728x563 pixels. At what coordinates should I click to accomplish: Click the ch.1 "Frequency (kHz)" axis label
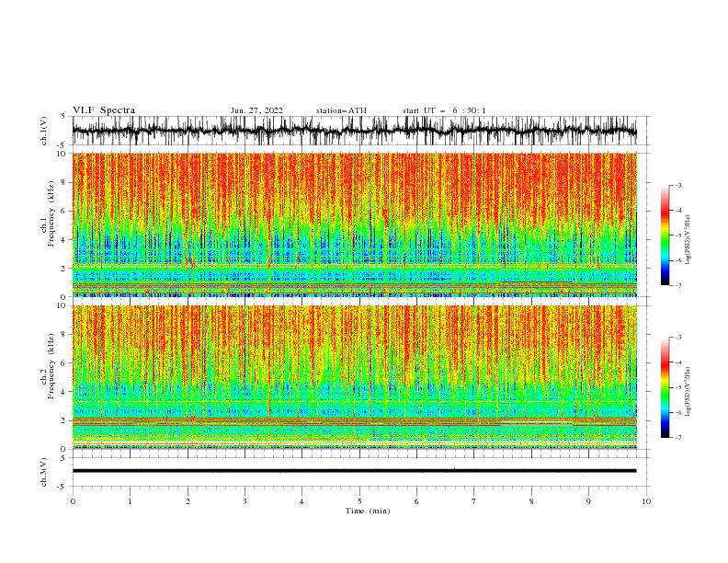click(x=51, y=213)
